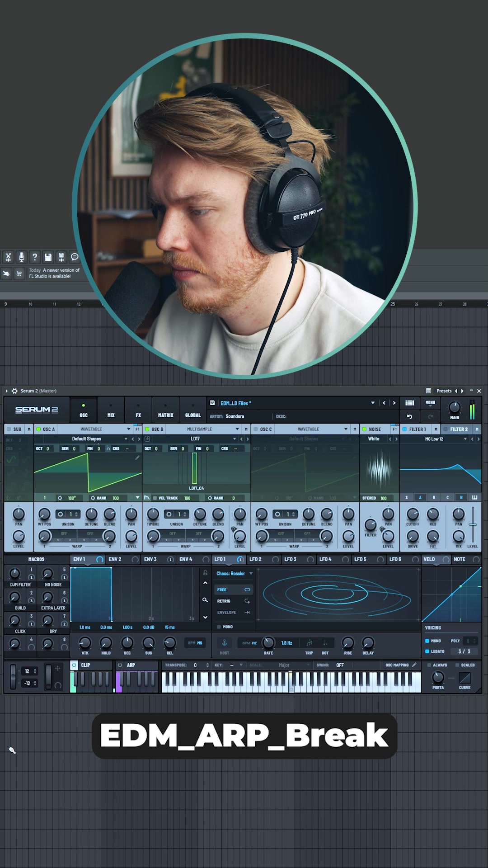This screenshot has height=868, width=488.
Task: Toggle the MONO voicing checkbox
Action: 427,641
